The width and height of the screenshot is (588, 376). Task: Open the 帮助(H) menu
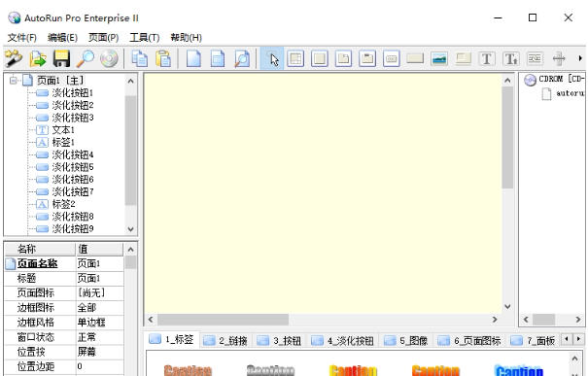click(x=186, y=38)
